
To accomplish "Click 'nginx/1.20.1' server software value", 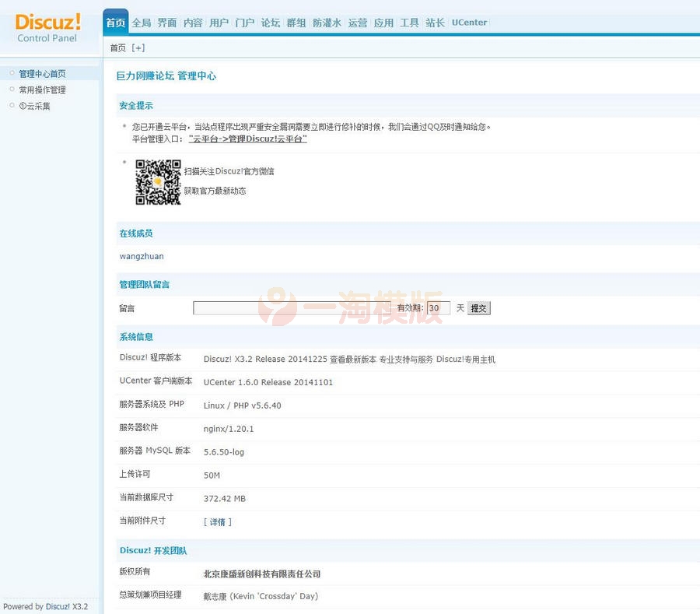I will coord(228,429).
